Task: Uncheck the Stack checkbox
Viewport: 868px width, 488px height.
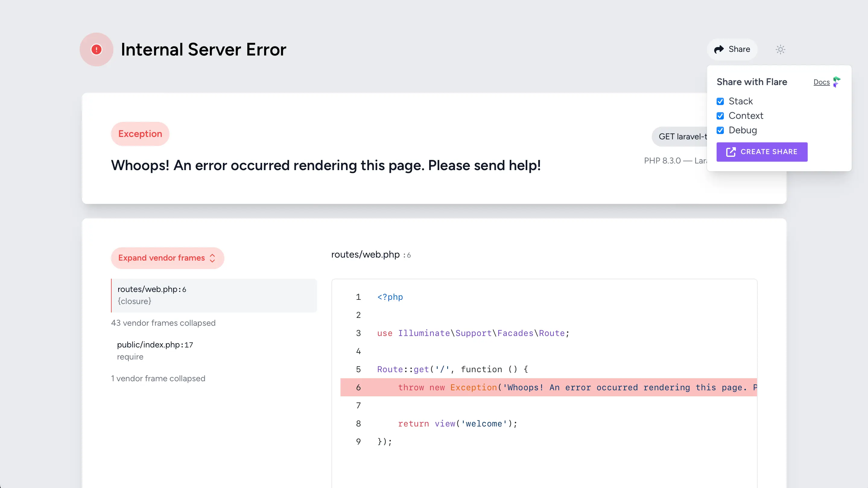Action: click(x=720, y=101)
